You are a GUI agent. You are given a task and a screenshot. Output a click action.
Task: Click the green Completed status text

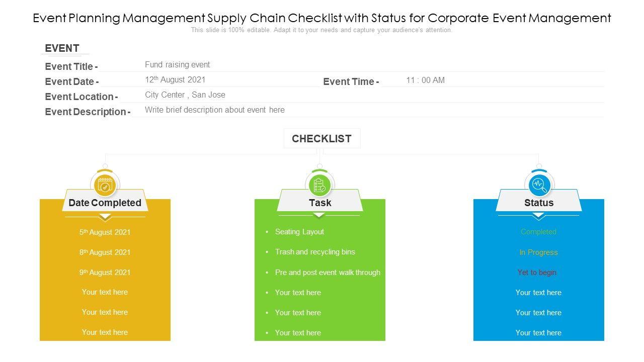click(538, 232)
